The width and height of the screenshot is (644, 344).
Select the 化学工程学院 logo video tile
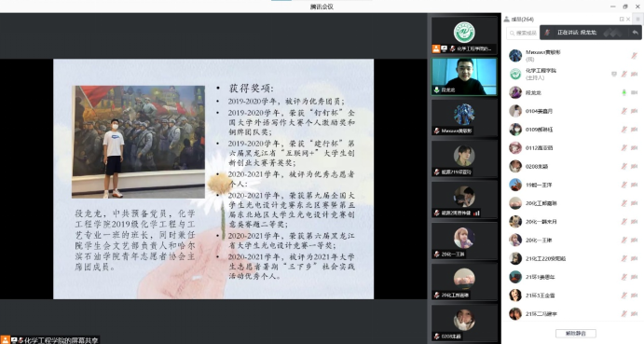[464, 35]
